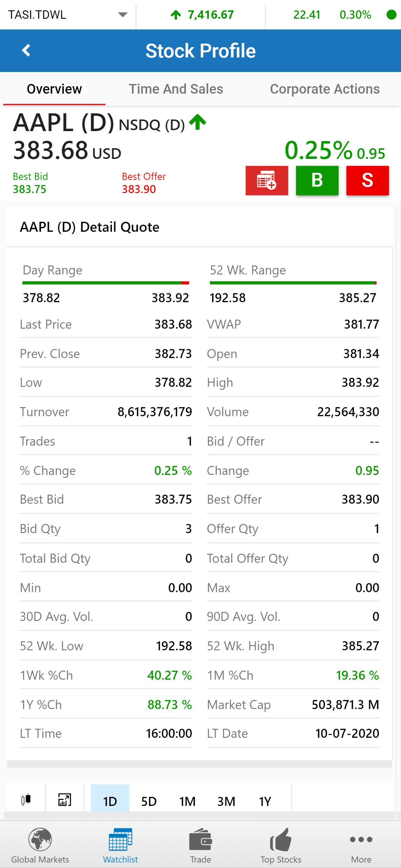Screen dimensions: 401x868
Task: Switch to candlestick chart type icon
Action: click(x=26, y=799)
